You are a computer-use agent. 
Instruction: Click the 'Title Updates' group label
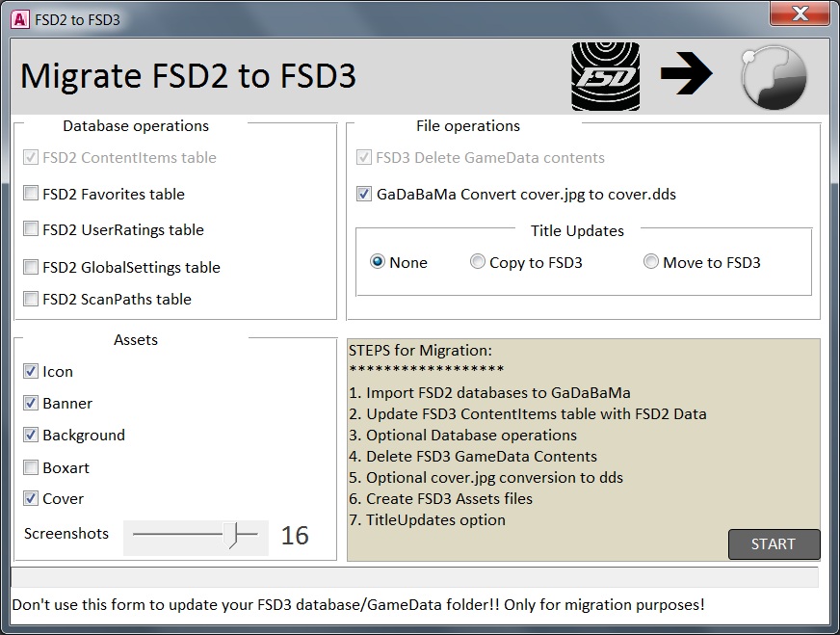click(x=578, y=231)
